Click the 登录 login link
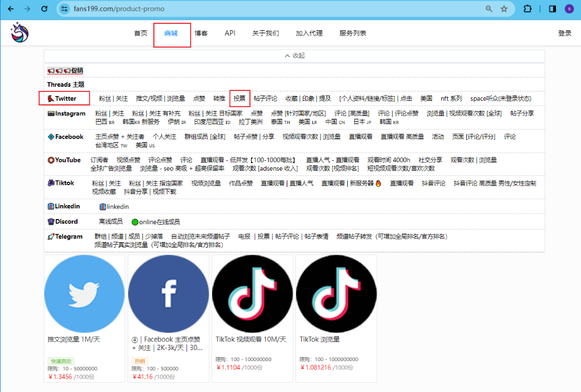The image size is (581, 392). [565, 33]
